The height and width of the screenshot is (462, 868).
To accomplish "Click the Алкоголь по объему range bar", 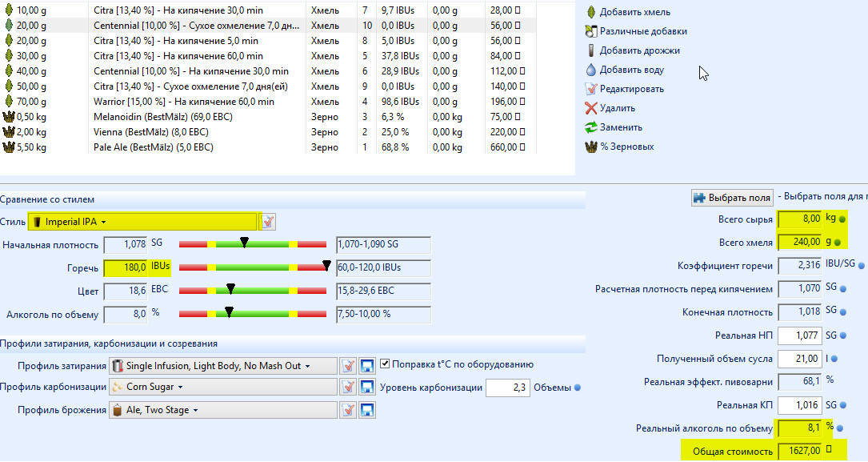I will (253, 314).
